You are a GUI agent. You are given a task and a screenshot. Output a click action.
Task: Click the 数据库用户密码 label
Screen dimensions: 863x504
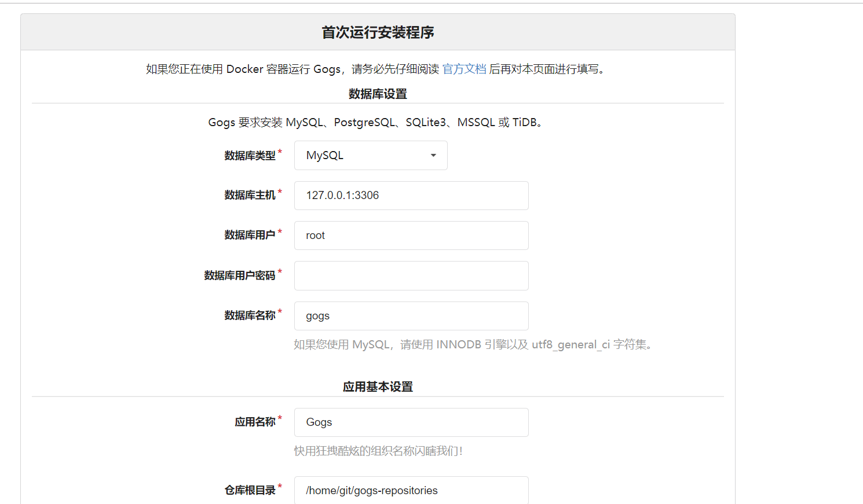point(239,275)
